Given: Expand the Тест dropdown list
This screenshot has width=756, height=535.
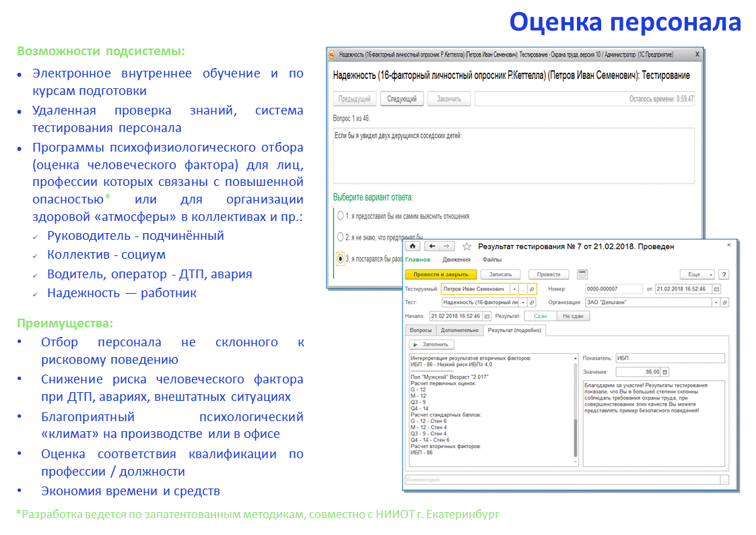Looking at the screenshot, I should pyautogui.click(x=523, y=303).
